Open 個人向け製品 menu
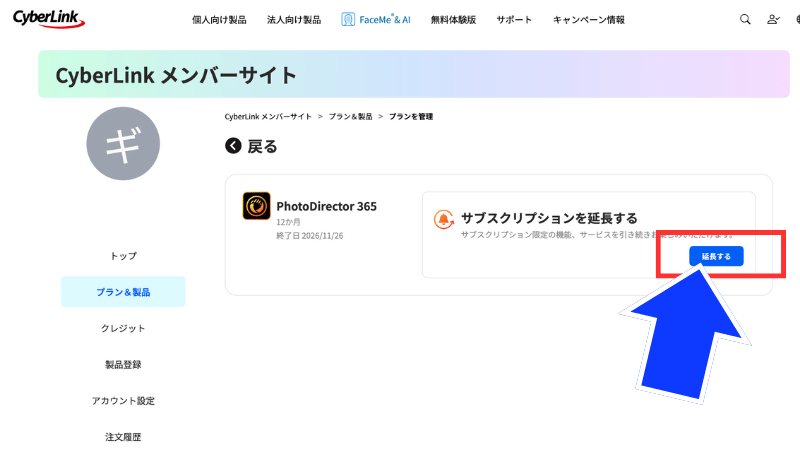Screen dimensions: 800x450 [x=219, y=20]
